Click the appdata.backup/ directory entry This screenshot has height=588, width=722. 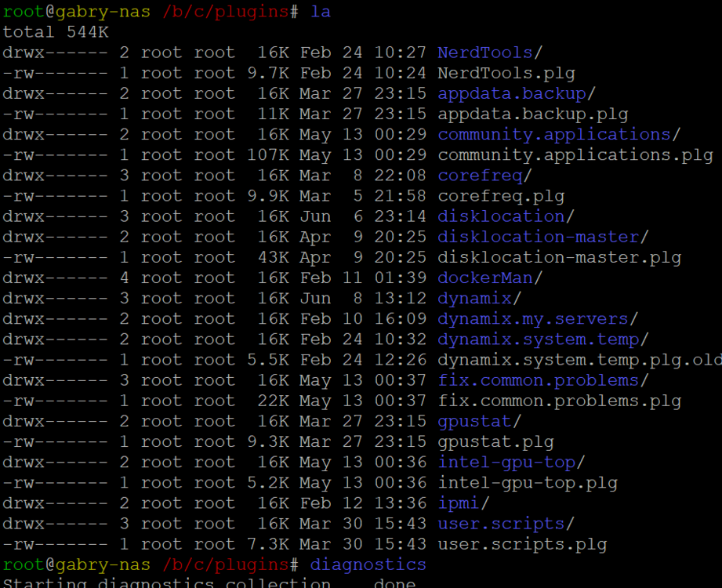[517, 93]
